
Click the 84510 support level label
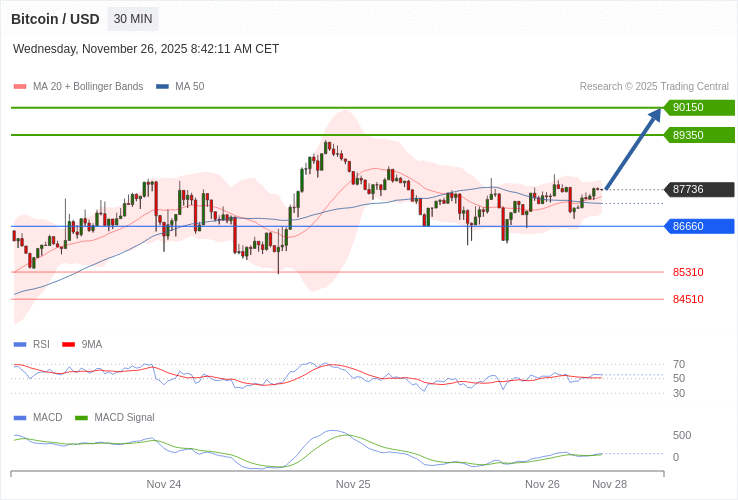point(688,299)
